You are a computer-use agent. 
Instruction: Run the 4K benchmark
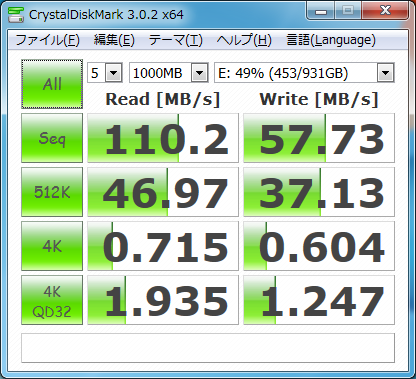point(52,246)
